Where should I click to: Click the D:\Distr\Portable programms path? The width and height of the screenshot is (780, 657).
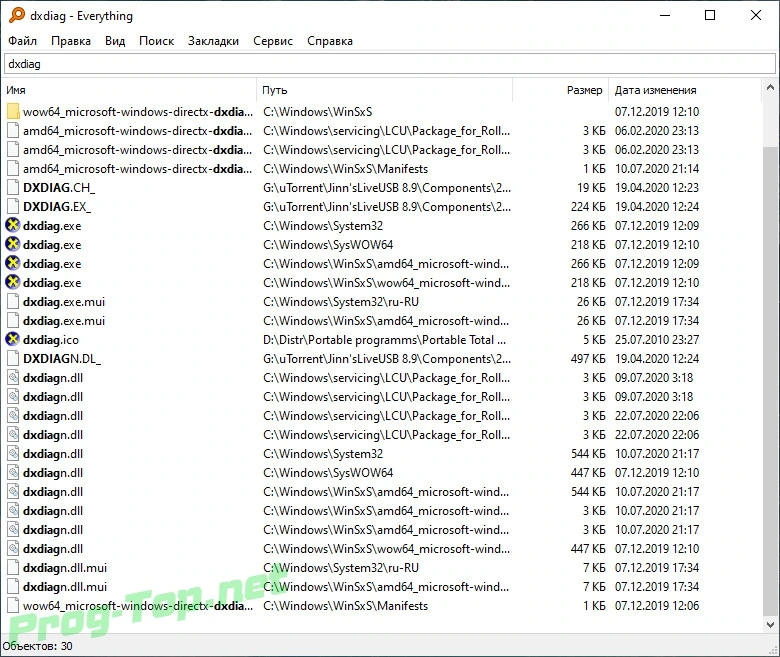pyautogui.click(x=384, y=340)
